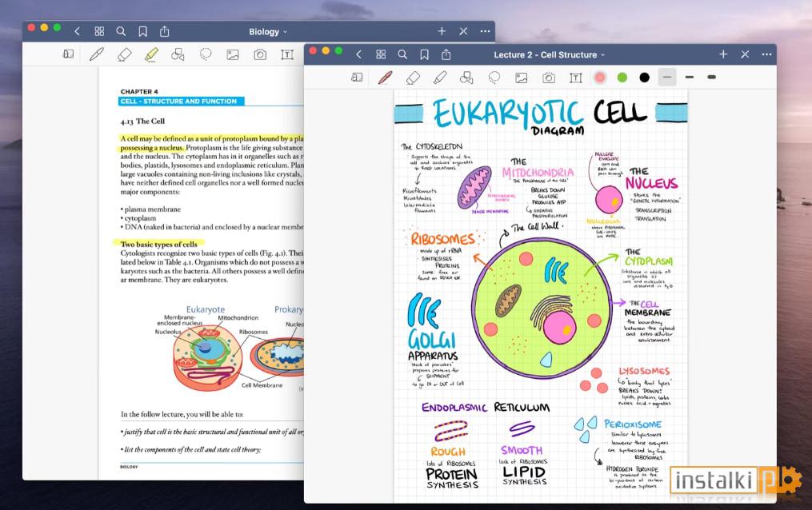Open the Camera tool in Biology window
This screenshot has height=510, width=812.
(x=260, y=55)
